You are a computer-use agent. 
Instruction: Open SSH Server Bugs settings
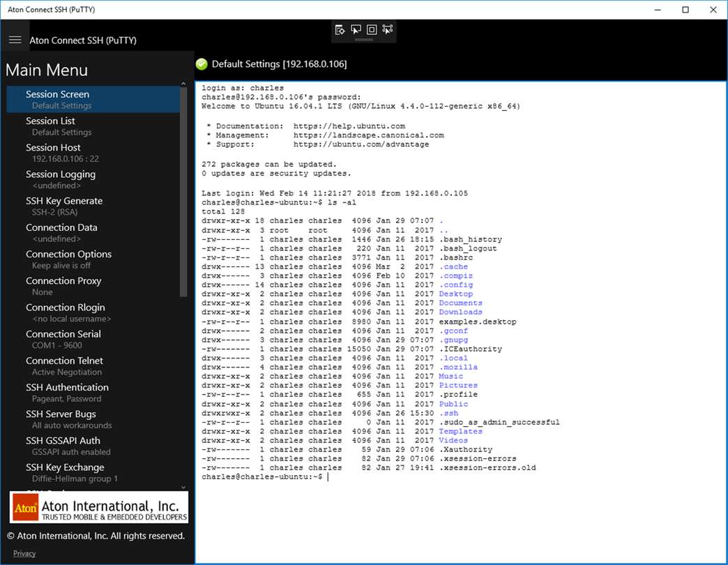[x=93, y=419]
